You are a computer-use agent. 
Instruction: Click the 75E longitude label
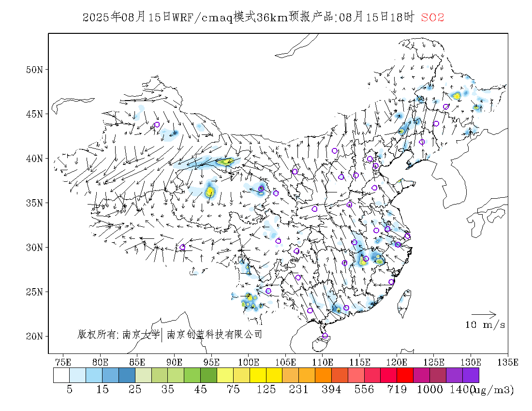point(63,362)
